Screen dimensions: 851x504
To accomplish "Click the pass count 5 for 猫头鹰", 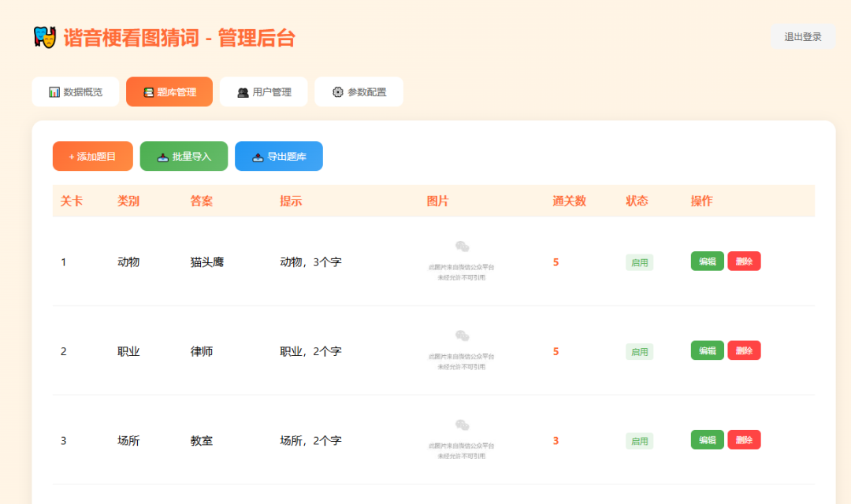I will (556, 262).
